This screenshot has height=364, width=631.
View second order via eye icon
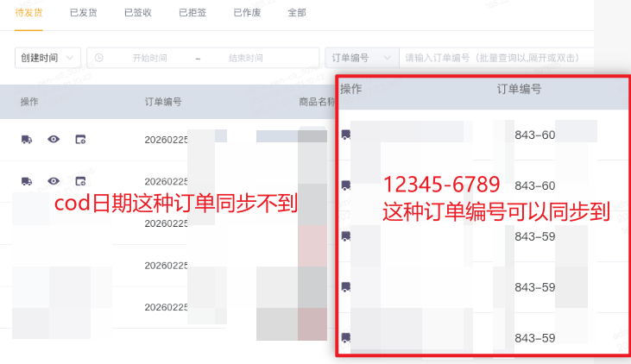point(54,181)
